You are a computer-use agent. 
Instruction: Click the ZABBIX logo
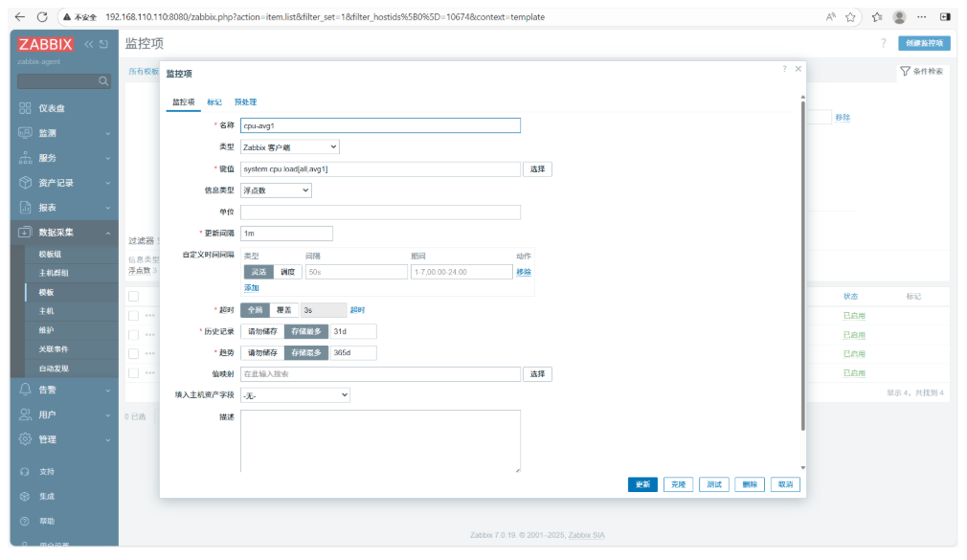[x=45, y=44]
